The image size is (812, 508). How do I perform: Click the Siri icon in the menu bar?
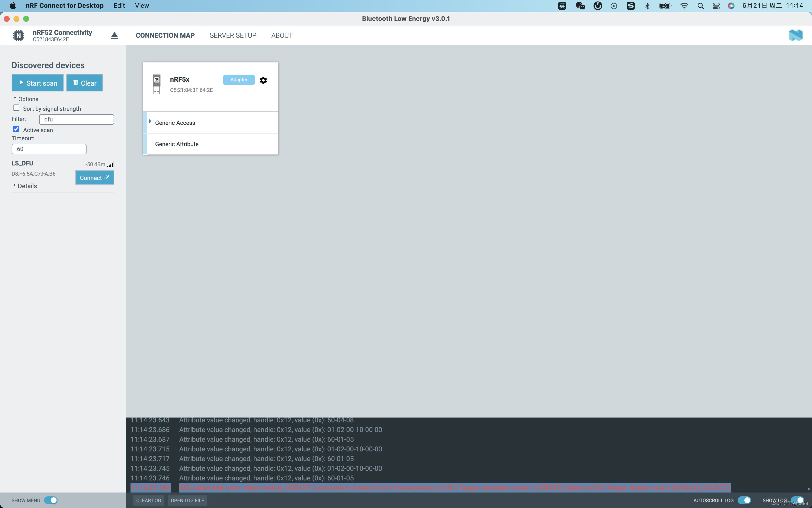pyautogui.click(x=731, y=6)
